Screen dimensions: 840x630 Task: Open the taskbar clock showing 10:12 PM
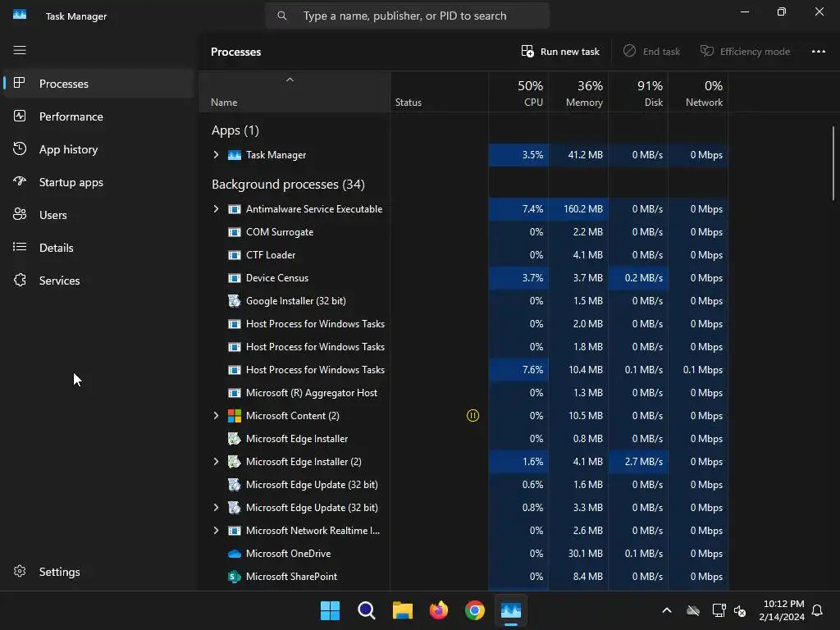782,610
